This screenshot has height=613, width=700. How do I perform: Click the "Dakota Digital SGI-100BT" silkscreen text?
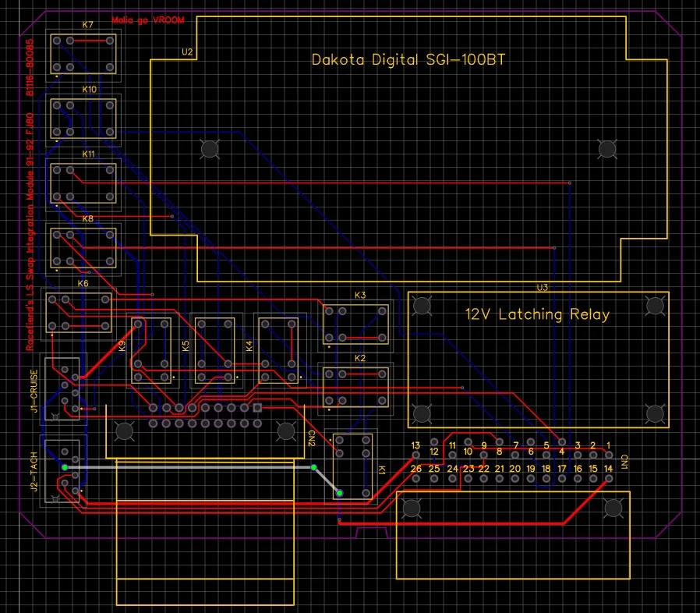(x=408, y=59)
